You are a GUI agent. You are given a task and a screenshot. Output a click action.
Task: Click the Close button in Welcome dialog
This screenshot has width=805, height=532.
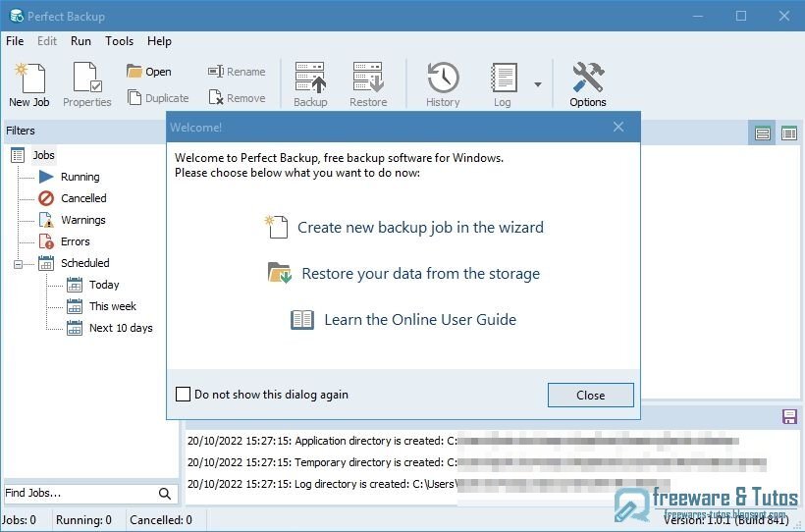(x=590, y=395)
